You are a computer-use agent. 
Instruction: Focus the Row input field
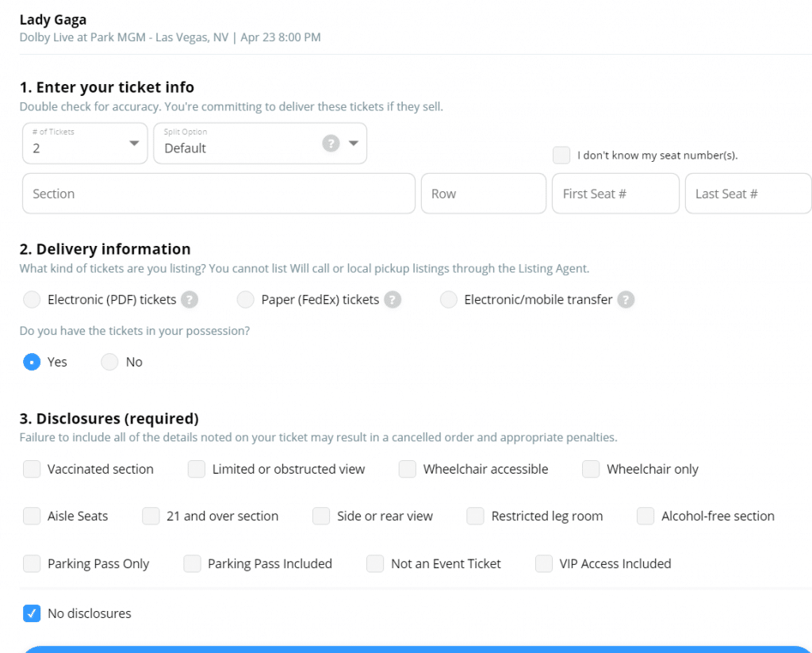pos(484,194)
